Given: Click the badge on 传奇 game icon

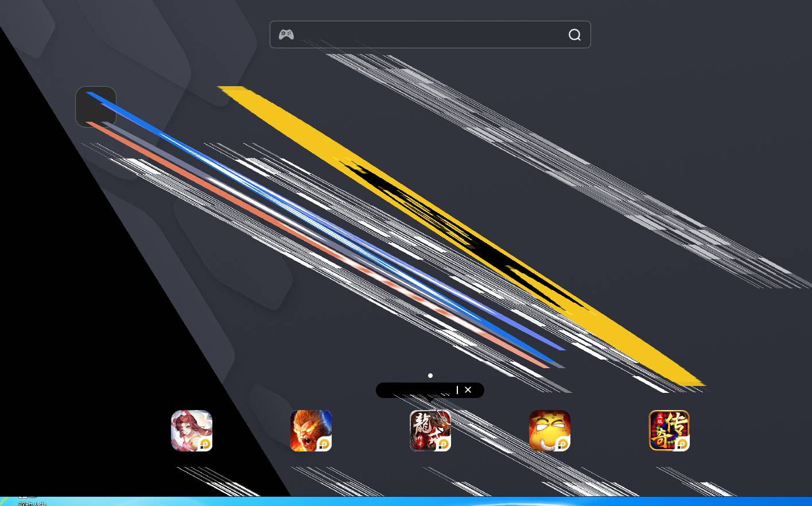Looking at the screenshot, I should (682, 444).
